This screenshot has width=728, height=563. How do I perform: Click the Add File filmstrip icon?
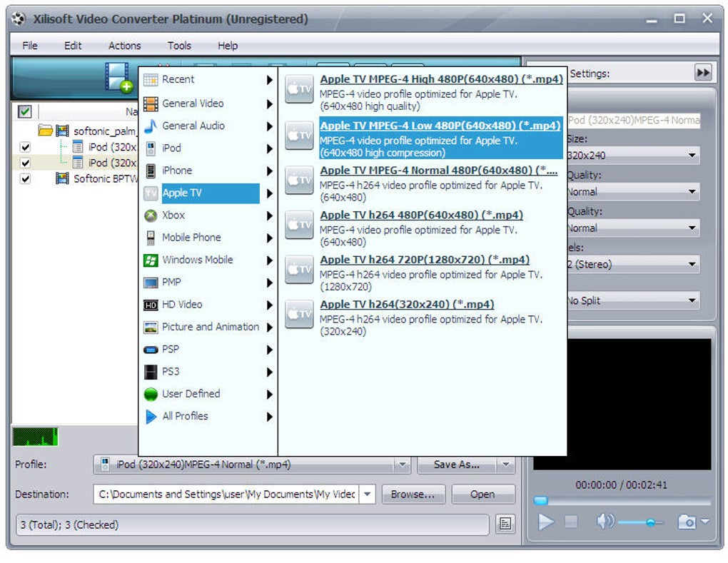(118, 77)
